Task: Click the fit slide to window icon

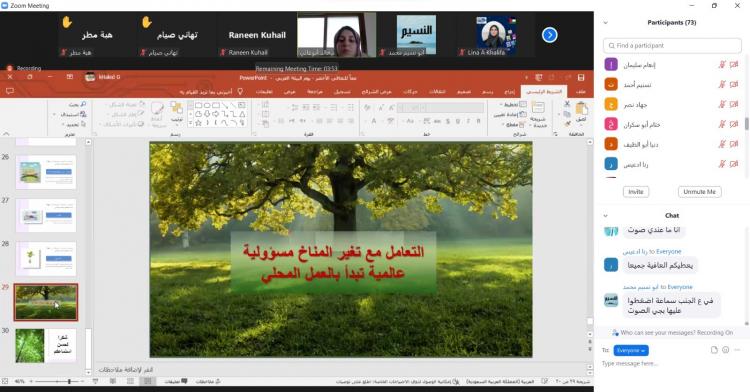Action: [x=5, y=381]
